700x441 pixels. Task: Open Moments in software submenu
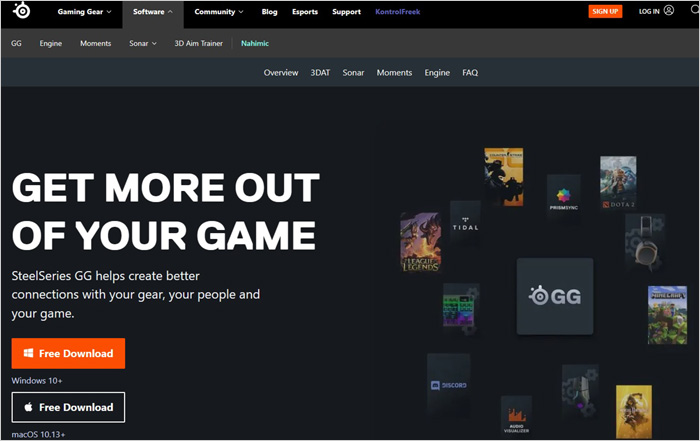(96, 43)
